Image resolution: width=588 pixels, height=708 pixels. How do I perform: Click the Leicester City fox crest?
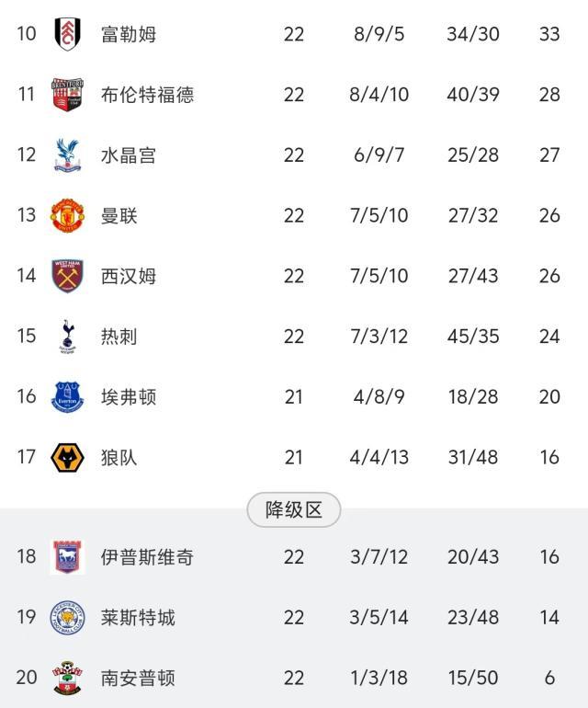67,618
